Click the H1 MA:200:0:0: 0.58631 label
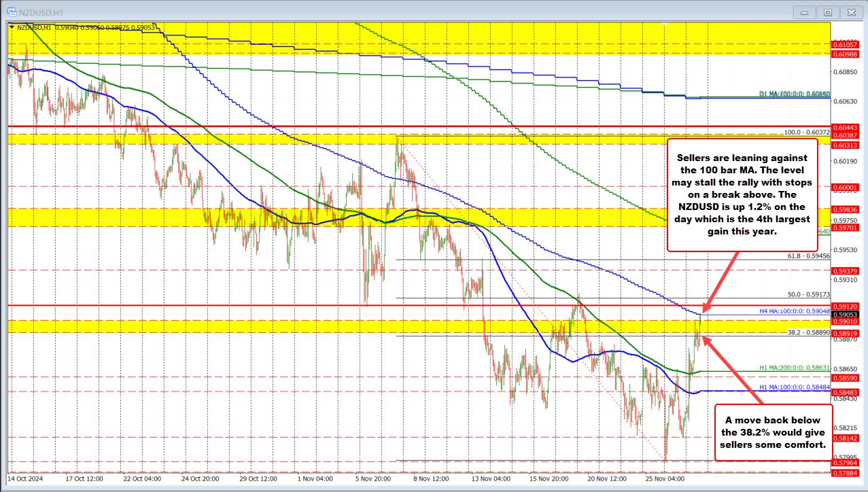This screenshot has width=868, height=492. click(x=794, y=368)
